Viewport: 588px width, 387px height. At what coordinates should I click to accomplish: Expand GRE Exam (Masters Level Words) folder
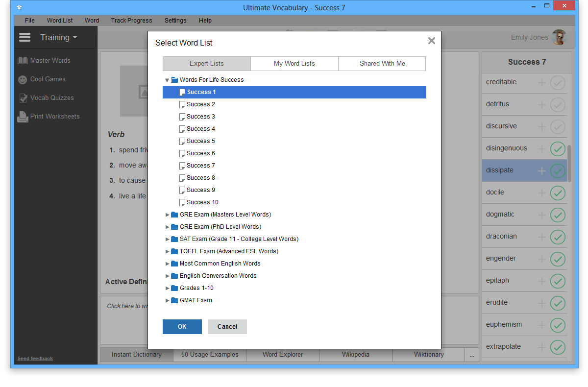coord(167,215)
